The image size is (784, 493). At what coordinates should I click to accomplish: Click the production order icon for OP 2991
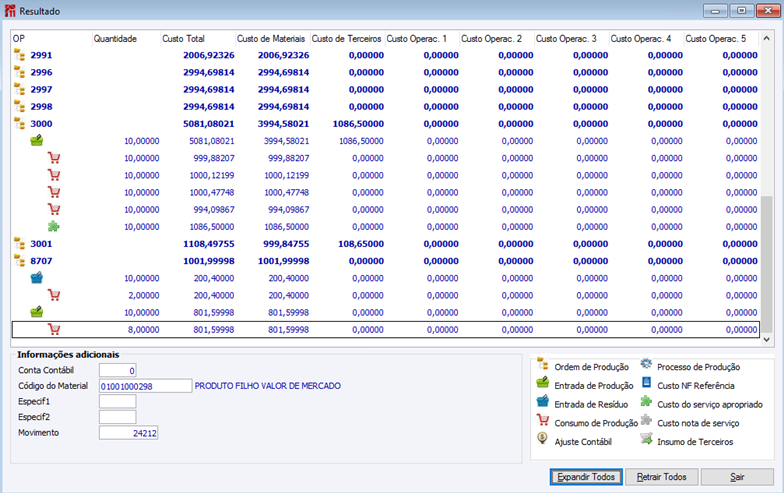point(19,55)
